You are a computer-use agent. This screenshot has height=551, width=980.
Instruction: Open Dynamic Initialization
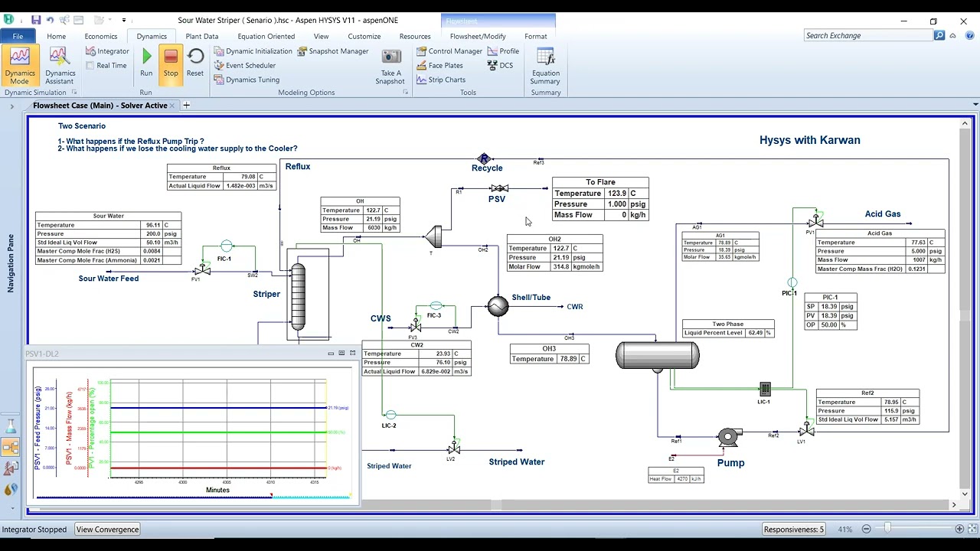[253, 51]
